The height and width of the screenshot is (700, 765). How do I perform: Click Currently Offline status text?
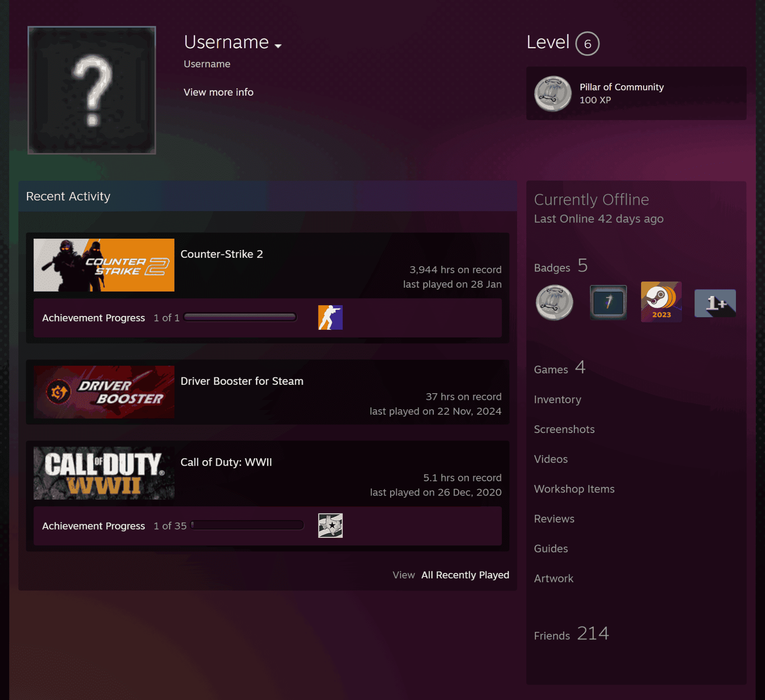pyautogui.click(x=591, y=200)
